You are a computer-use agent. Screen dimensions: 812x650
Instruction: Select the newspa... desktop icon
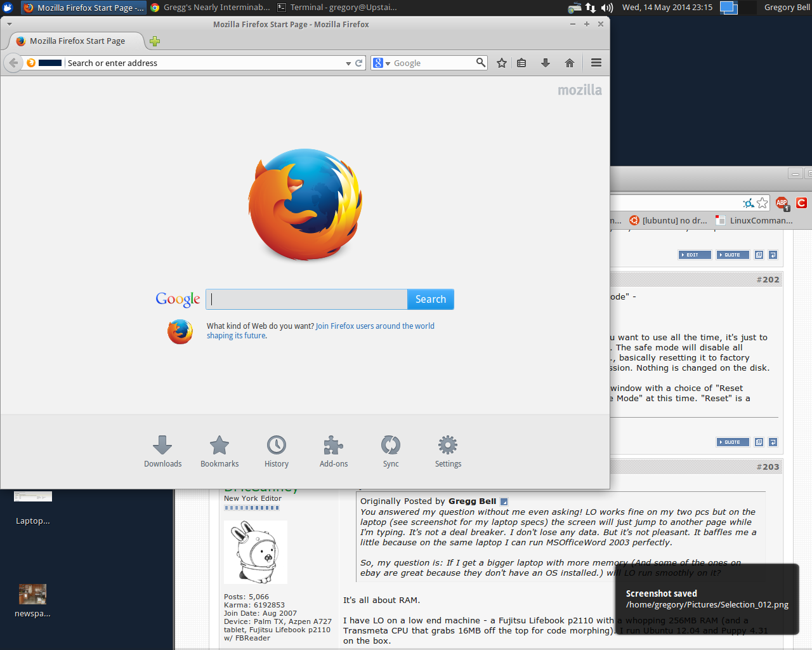coord(32,601)
